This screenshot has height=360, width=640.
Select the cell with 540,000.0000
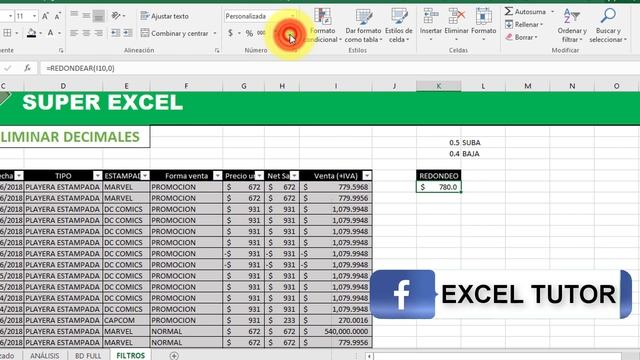(336, 331)
